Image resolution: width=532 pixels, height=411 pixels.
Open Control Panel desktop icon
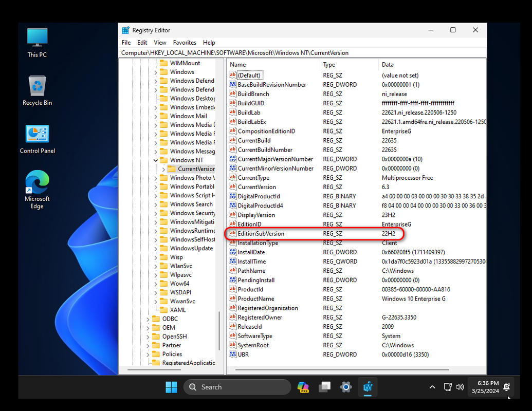[x=37, y=139]
